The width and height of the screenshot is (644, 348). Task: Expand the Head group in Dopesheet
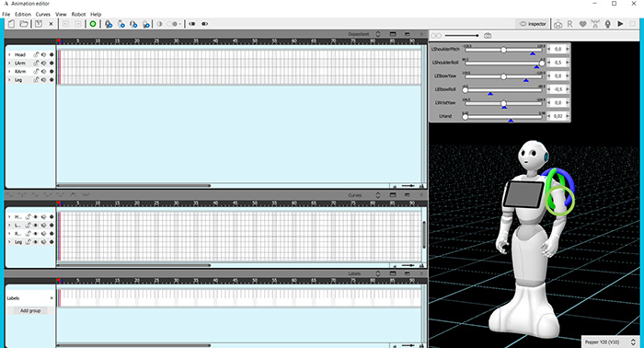(x=9, y=54)
